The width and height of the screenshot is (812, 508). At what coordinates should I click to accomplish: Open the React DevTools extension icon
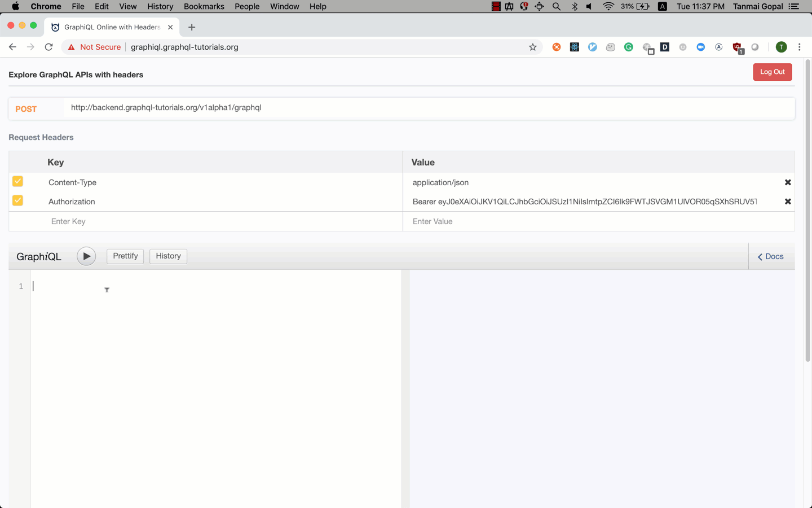tap(575, 47)
